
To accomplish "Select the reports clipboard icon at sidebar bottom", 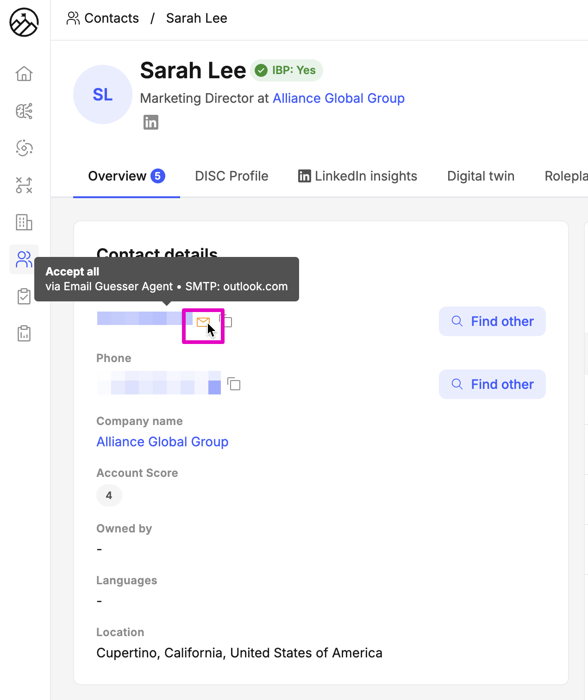I will 24,333.
